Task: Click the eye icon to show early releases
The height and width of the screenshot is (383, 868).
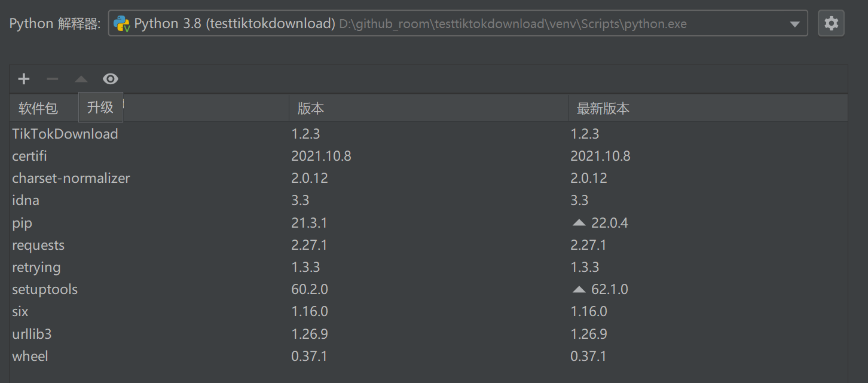Action: 110,78
